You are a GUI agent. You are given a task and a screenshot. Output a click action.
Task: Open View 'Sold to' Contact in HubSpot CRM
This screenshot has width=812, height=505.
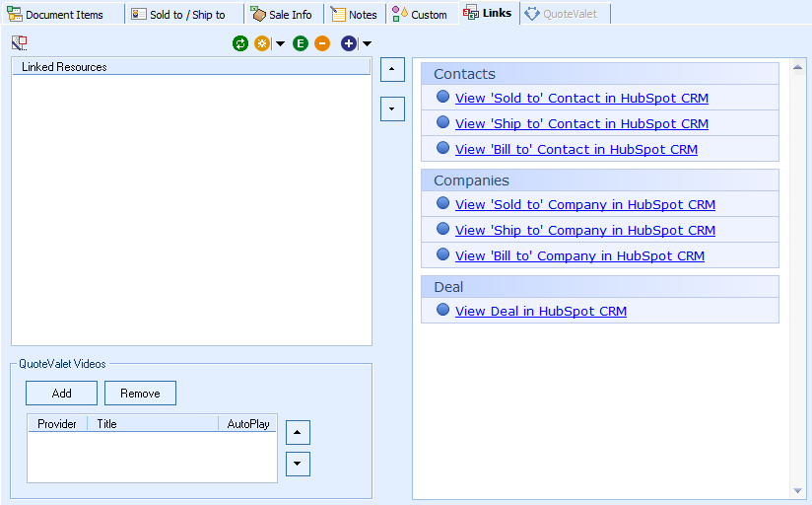click(x=581, y=98)
